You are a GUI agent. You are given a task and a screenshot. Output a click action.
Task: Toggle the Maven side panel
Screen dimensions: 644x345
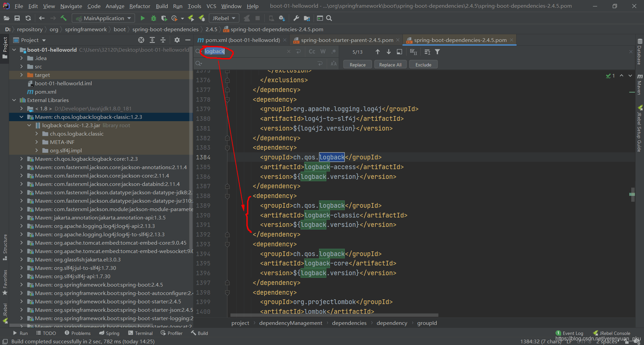pyautogui.click(x=640, y=84)
